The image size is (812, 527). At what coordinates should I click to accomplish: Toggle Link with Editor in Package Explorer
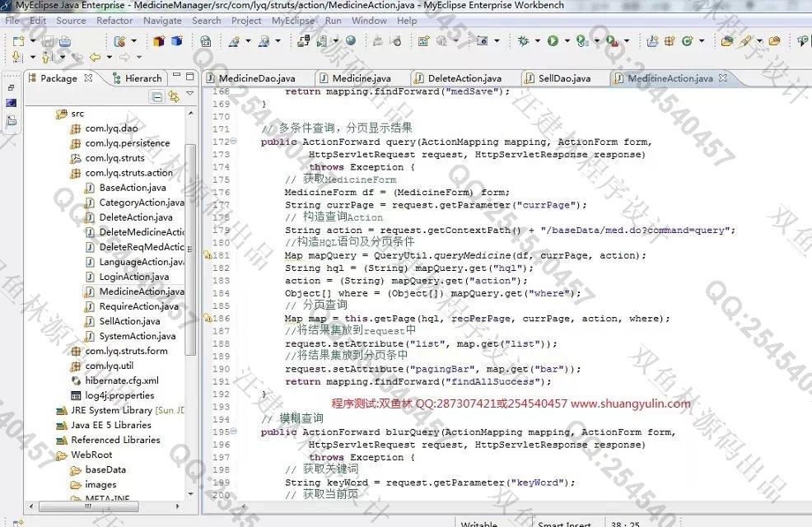174,96
